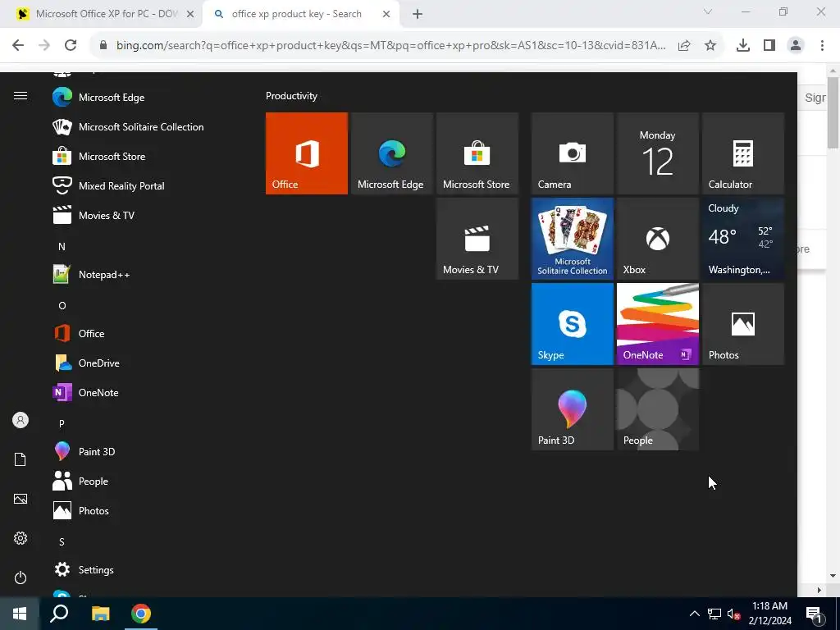Go back in Chrome
This screenshot has height=630, width=840.
pos(18,46)
